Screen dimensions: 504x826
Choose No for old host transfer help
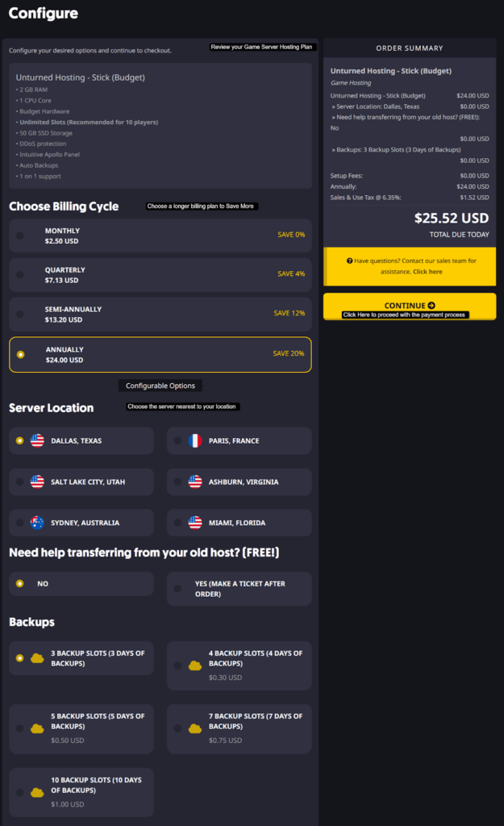point(20,583)
